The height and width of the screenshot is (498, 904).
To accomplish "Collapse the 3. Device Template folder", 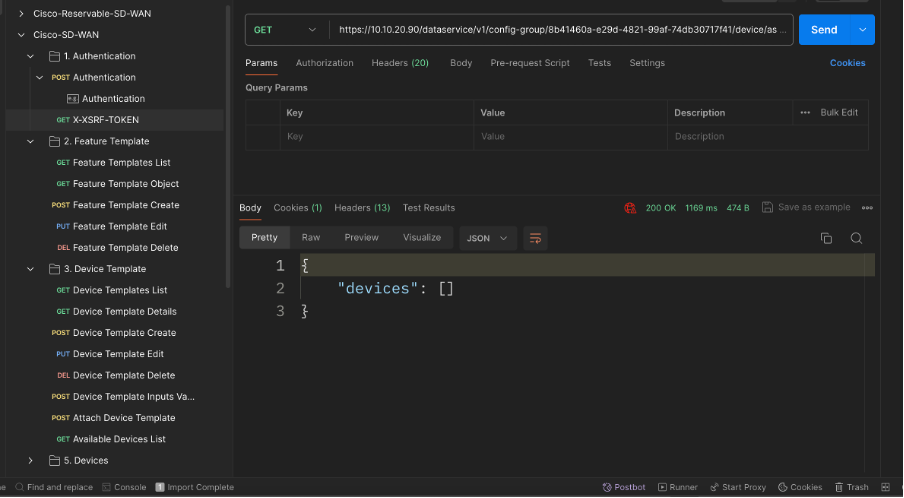I will click(31, 269).
